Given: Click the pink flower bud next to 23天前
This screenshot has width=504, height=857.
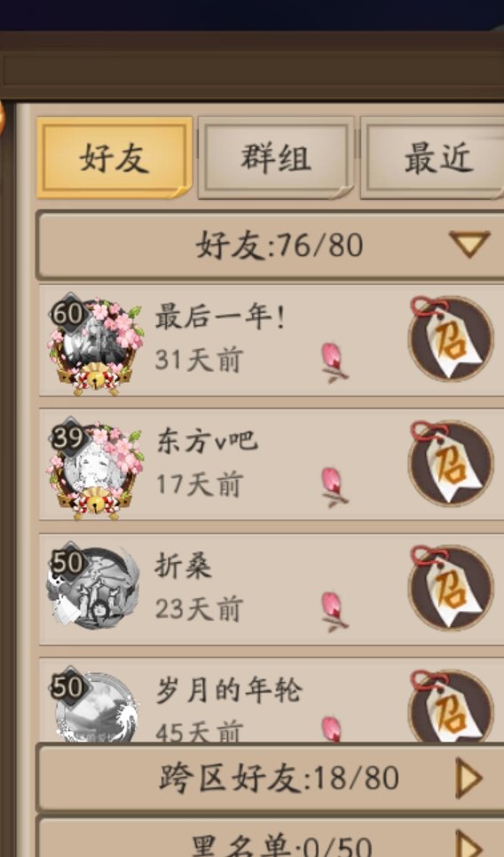Looking at the screenshot, I should pos(334,612).
